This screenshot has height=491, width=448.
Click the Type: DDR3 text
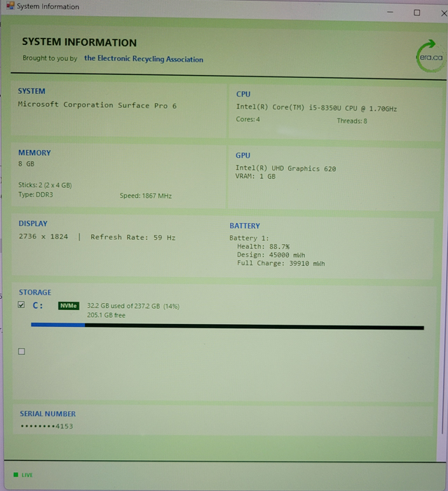coord(36,194)
